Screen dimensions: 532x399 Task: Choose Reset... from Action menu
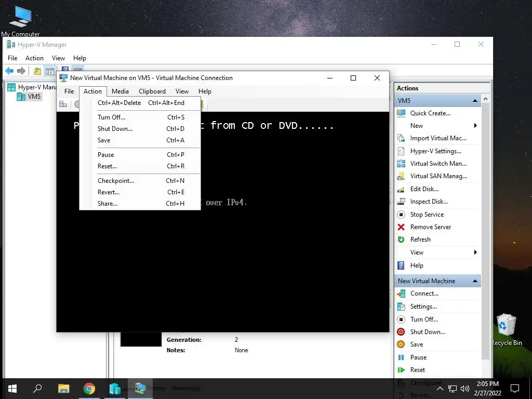pos(140,166)
